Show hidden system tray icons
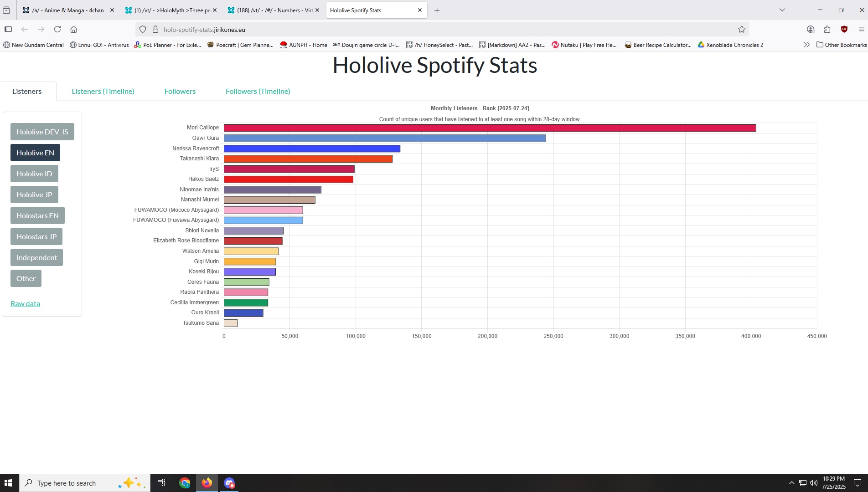This screenshot has height=492, width=868. [x=791, y=483]
